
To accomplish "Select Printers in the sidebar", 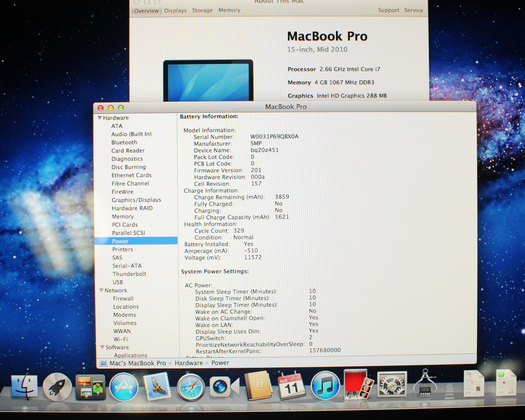I will click(122, 249).
